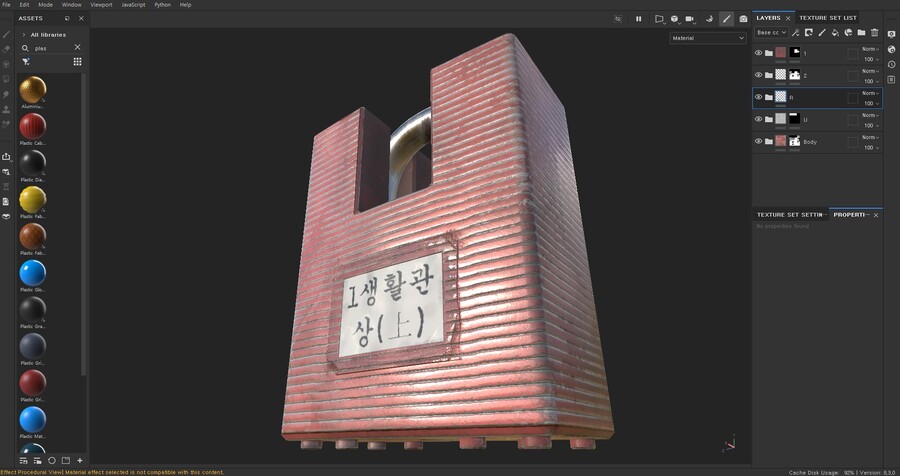Image resolution: width=900 pixels, height=476 pixels.
Task: Open the Python menu
Action: (x=162, y=5)
